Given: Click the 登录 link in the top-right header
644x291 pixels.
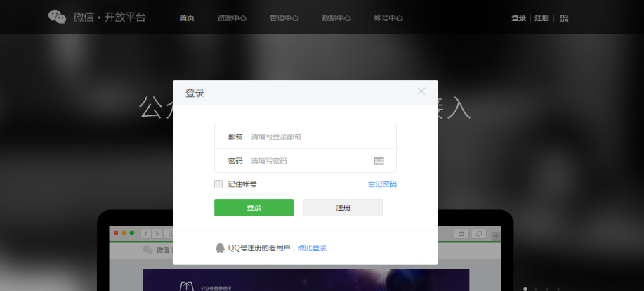Looking at the screenshot, I should (518, 18).
